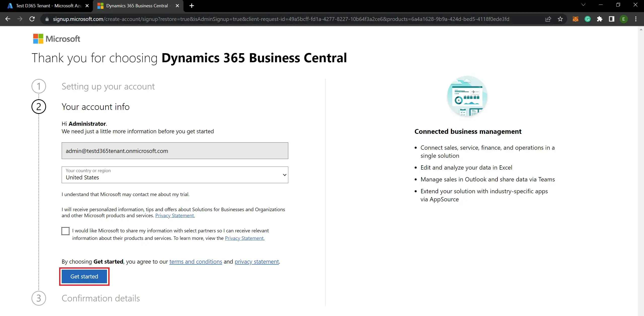Open the lowercase privacy statement link
Screen dimensions: 644x316
[x=257, y=262]
